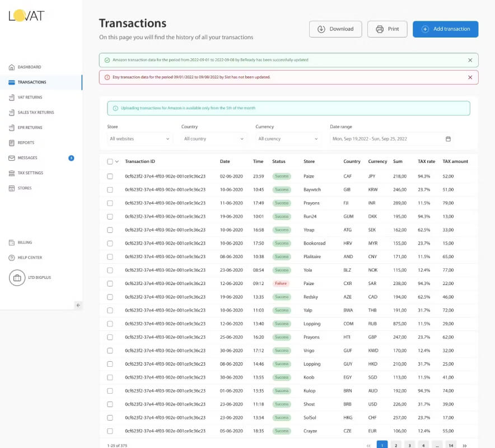
Task: Dismiss the green Amazon success notification
Action: tap(470, 60)
